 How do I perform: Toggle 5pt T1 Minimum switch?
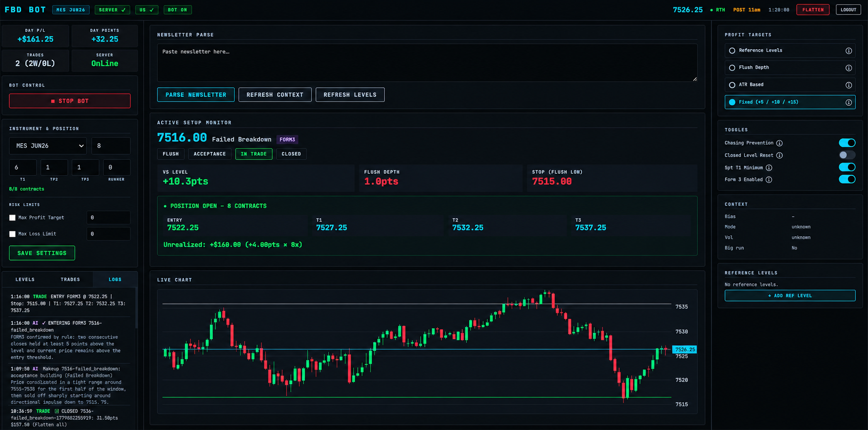pyautogui.click(x=847, y=167)
